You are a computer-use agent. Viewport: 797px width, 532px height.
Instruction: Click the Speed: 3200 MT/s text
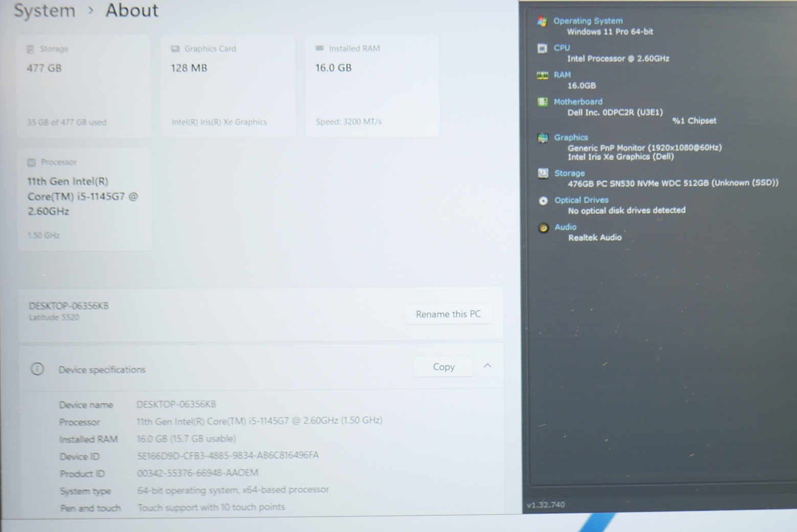pyautogui.click(x=349, y=122)
